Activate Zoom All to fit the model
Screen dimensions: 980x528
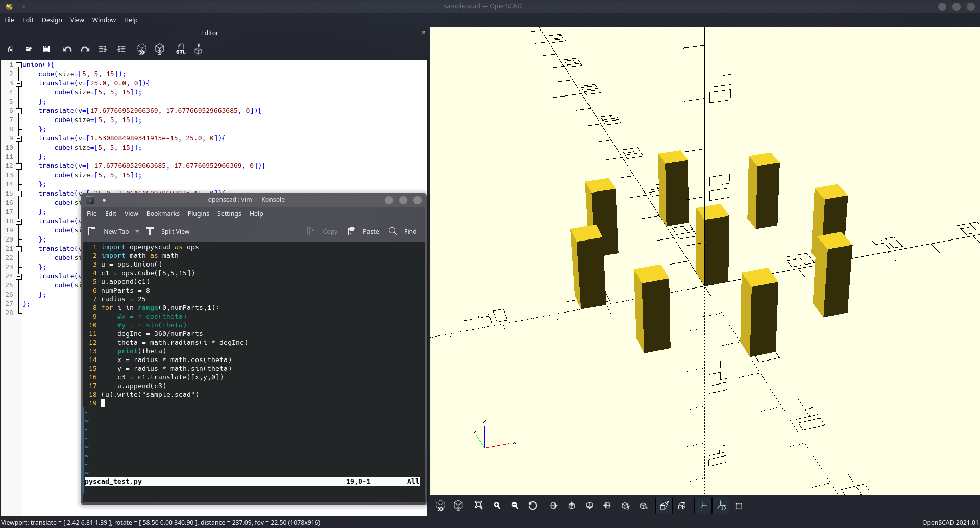click(x=478, y=506)
